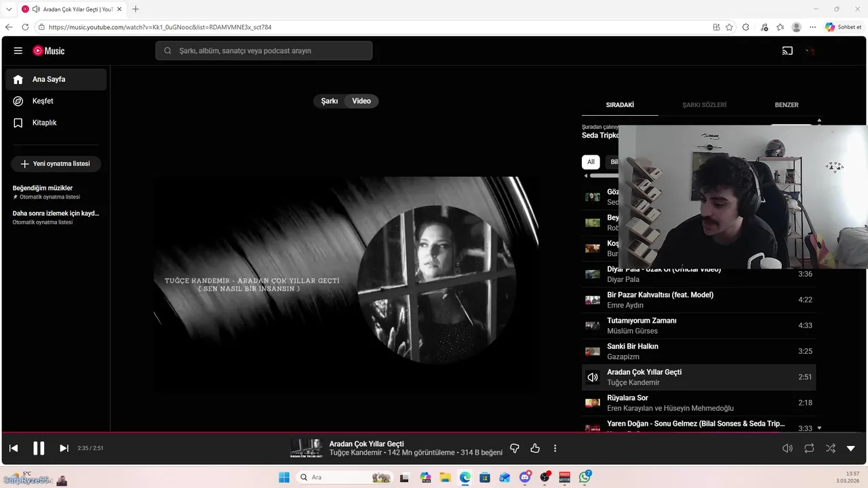Add page to favorites star
Screen dimensions: 868x488
point(729,27)
